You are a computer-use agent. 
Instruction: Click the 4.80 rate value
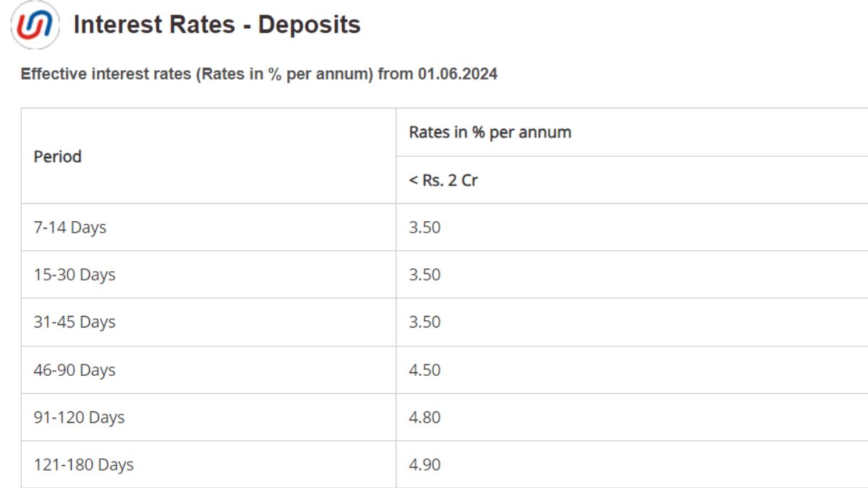(x=425, y=417)
